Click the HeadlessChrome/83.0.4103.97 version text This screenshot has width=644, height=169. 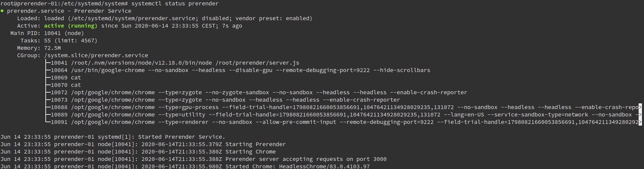pos(324,166)
